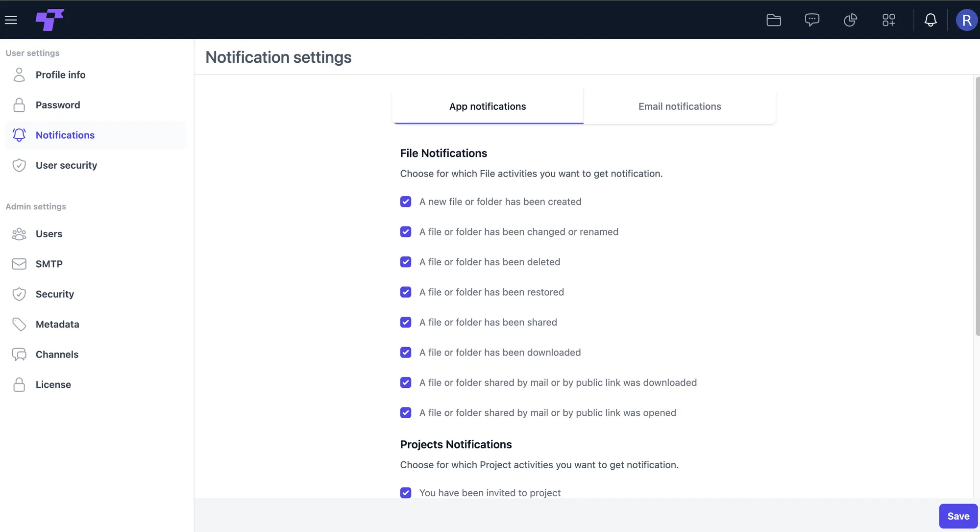Open the analytics pie chart icon
980x532 pixels.
(850, 20)
